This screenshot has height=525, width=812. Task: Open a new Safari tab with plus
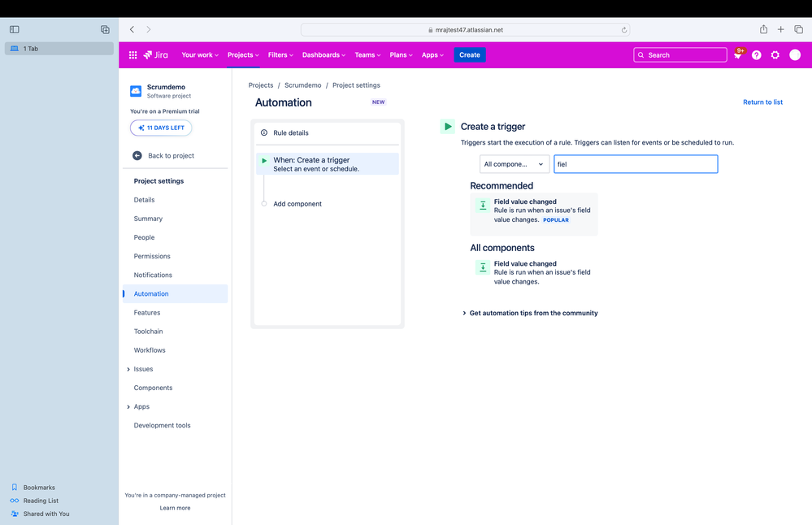click(x=780, y=29)
